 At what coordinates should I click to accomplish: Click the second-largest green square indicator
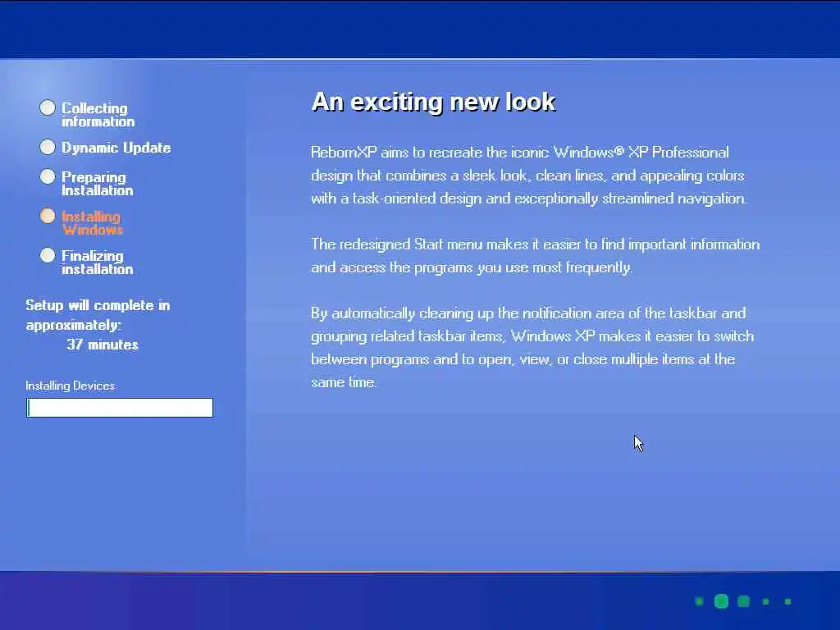(743, 601)
